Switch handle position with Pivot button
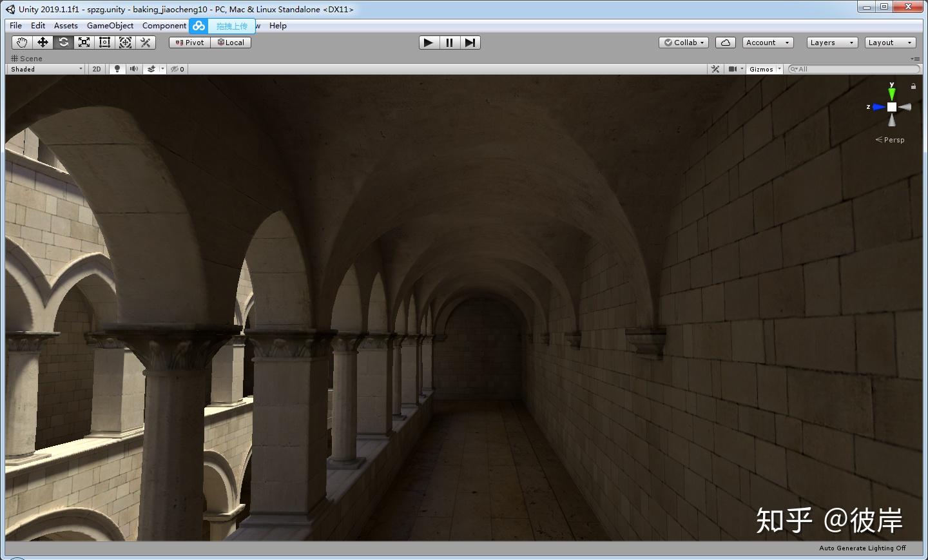The width and height of the screenshot is (928, 560). (189, 43)
